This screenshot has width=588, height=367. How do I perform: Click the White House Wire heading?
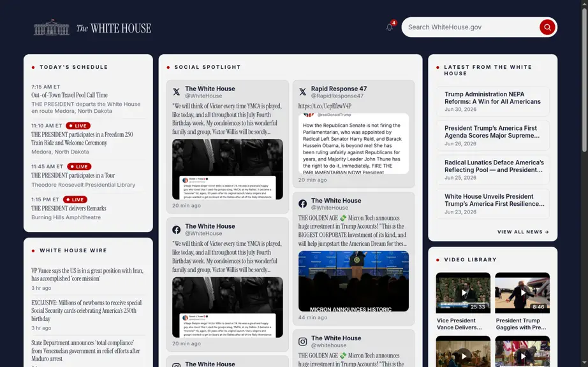pos(73,250)
